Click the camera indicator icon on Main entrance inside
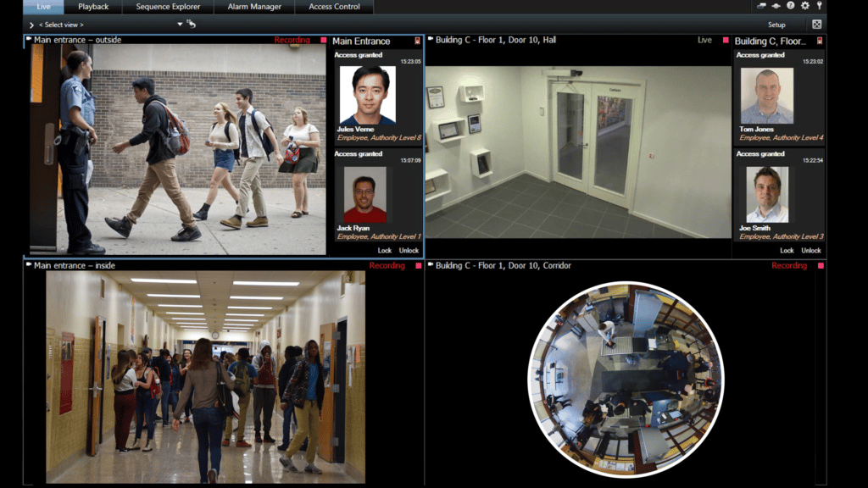 coord(27,265)
